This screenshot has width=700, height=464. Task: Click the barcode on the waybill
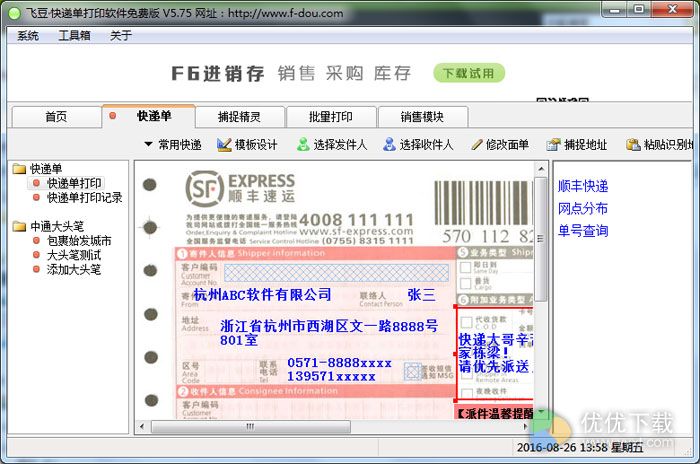[x=484, y=202]
